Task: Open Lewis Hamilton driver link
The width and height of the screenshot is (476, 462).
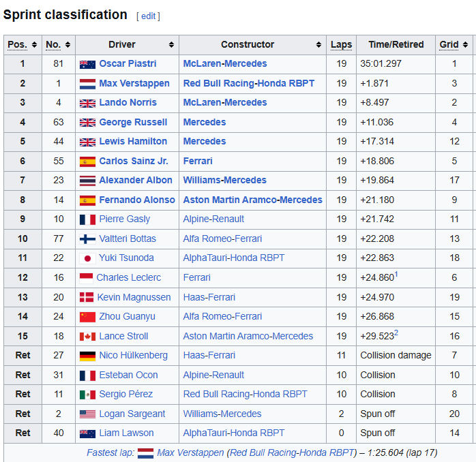Action: point(133,141)
